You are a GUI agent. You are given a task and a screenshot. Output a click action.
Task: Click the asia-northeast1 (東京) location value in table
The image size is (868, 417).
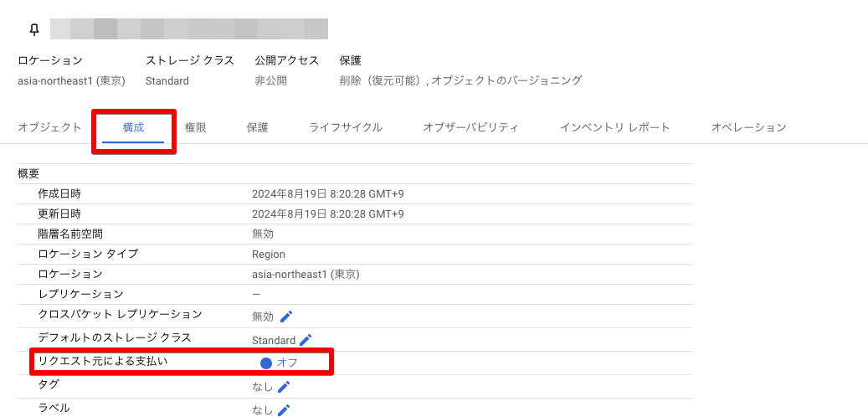306,274
